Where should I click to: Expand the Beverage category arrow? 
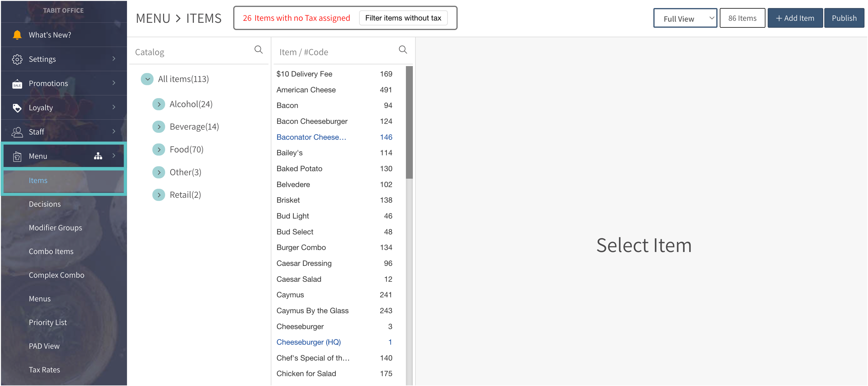(159, 127)
